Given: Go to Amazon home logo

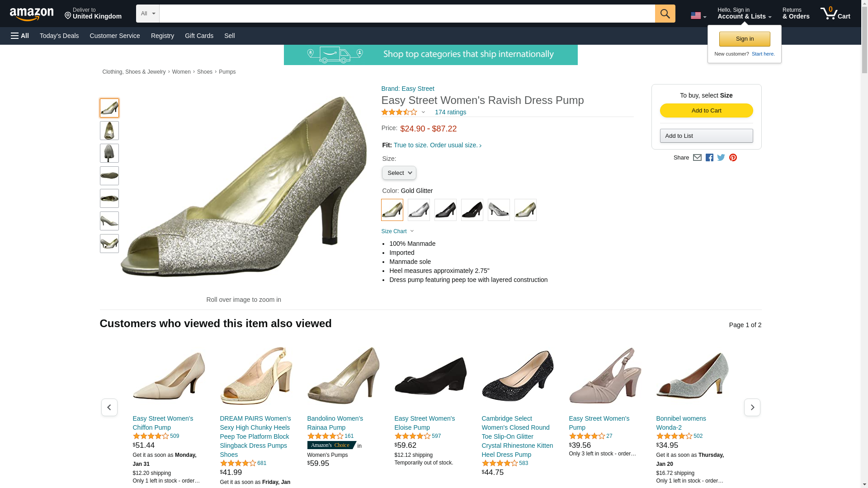Looking at the screenshot, I should (32, 14).
